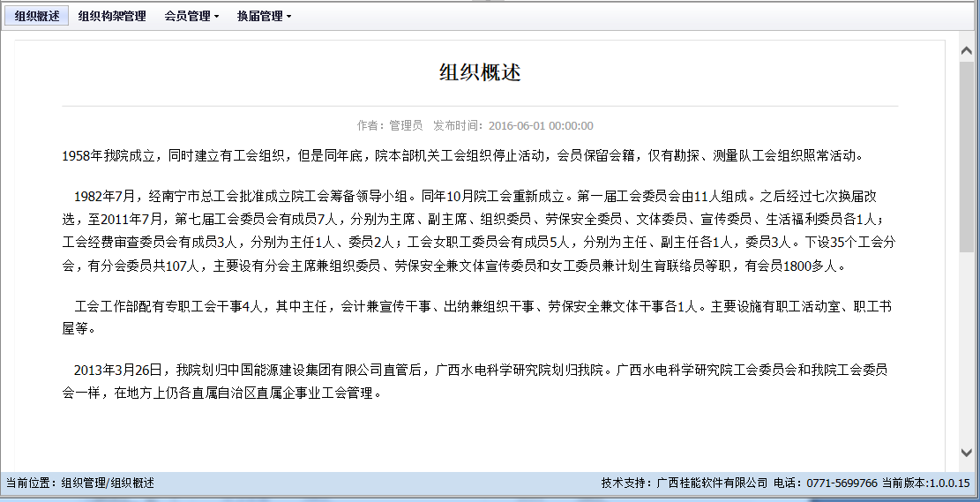Image resolution: width=980 pixels, height=502 pixels.
Task: Expand the 换届管理 dropdown menu
Action: coord(264,16)
